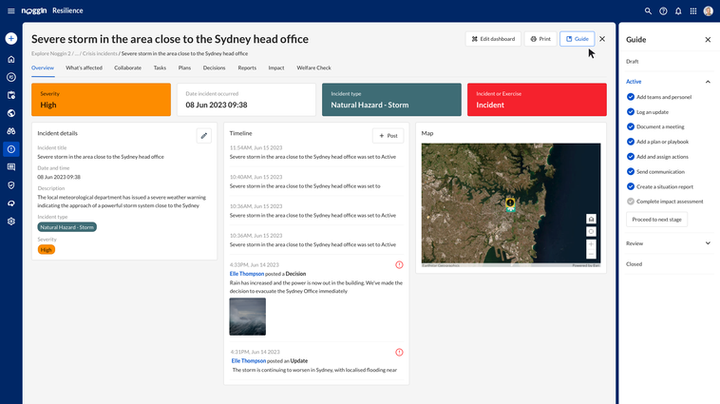
Task: Zoom in on the map
Action: 591,244
